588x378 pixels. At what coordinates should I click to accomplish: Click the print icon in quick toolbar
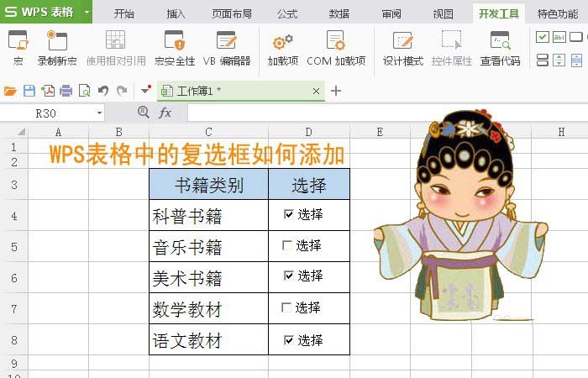pyautogui.click(x=66, y=91)
